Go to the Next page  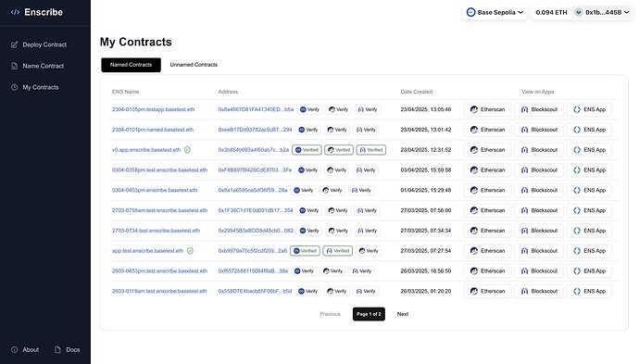pos(403,314)
